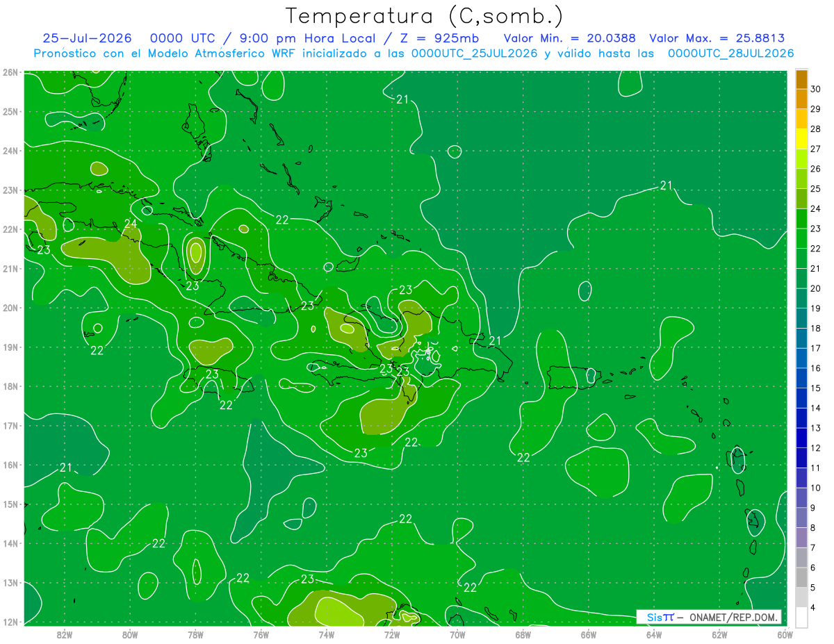This screenshot has width=834, height=644.
Task: Click the "78W" longitude axis label
Action: [195, 634]
